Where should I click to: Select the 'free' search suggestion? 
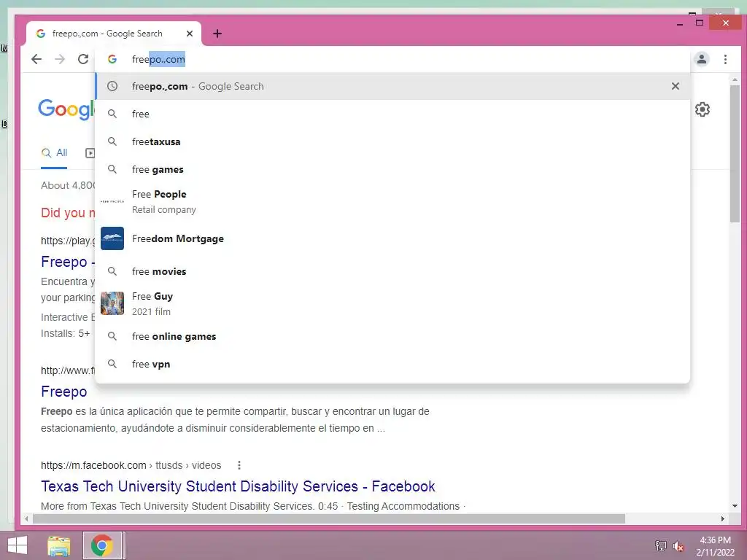tap(392, 114)
